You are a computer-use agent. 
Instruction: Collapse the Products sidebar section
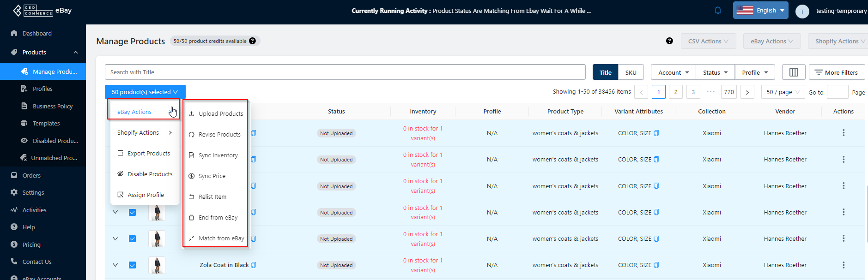[76, 52]
